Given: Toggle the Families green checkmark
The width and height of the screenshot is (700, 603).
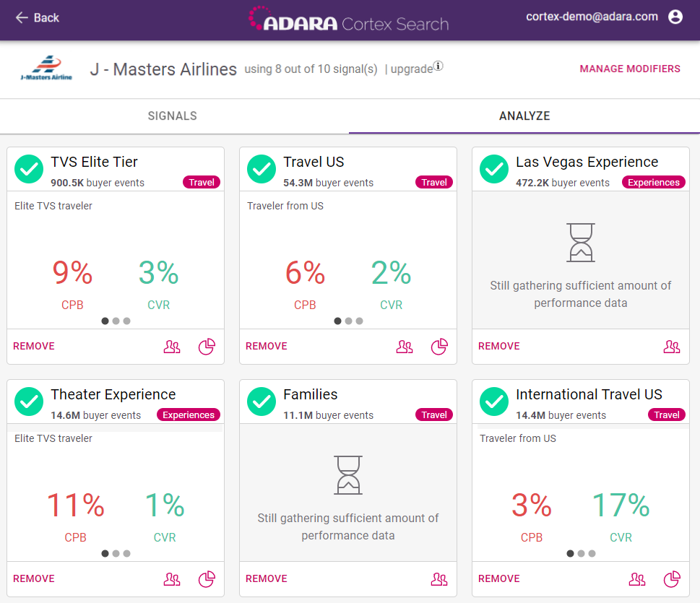Looking at the screenshot, I should pyautogui.click(x=262, y=402).
